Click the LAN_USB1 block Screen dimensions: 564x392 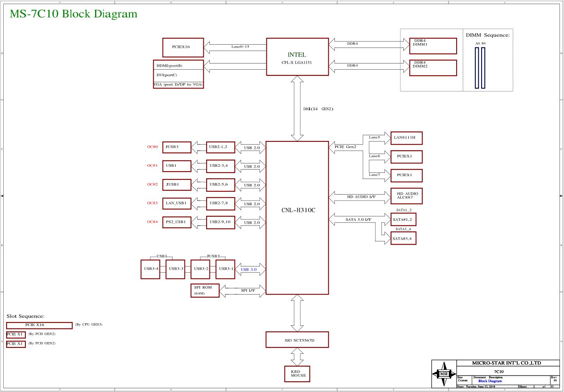click(177, 203)
